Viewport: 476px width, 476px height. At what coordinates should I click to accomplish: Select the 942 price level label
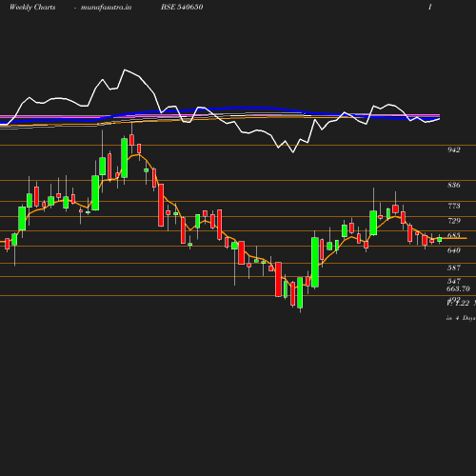coord(454,149)
